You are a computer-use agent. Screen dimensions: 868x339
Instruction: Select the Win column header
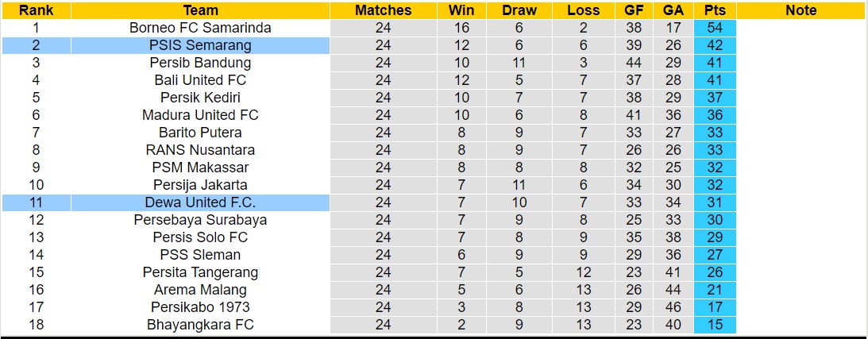pyautogui.click(x=461, y=10)
